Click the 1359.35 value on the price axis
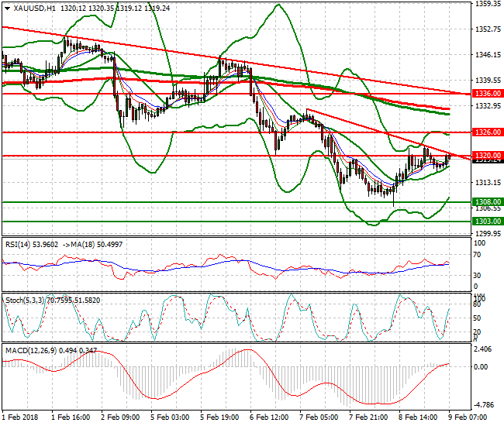Screen dimensions: 504x426 pos(487,4)
